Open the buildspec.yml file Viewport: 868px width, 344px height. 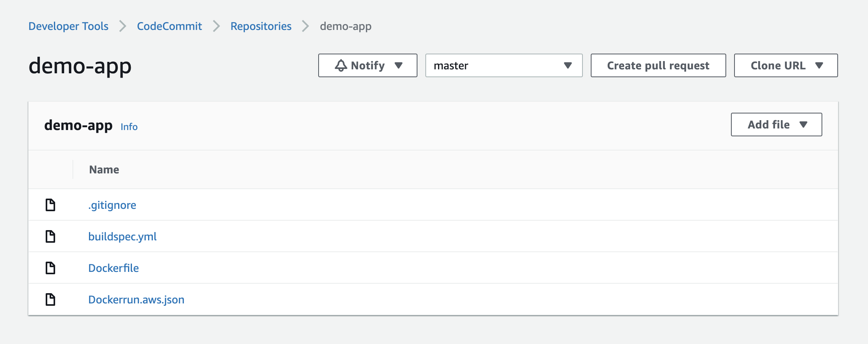coord(122,237)
